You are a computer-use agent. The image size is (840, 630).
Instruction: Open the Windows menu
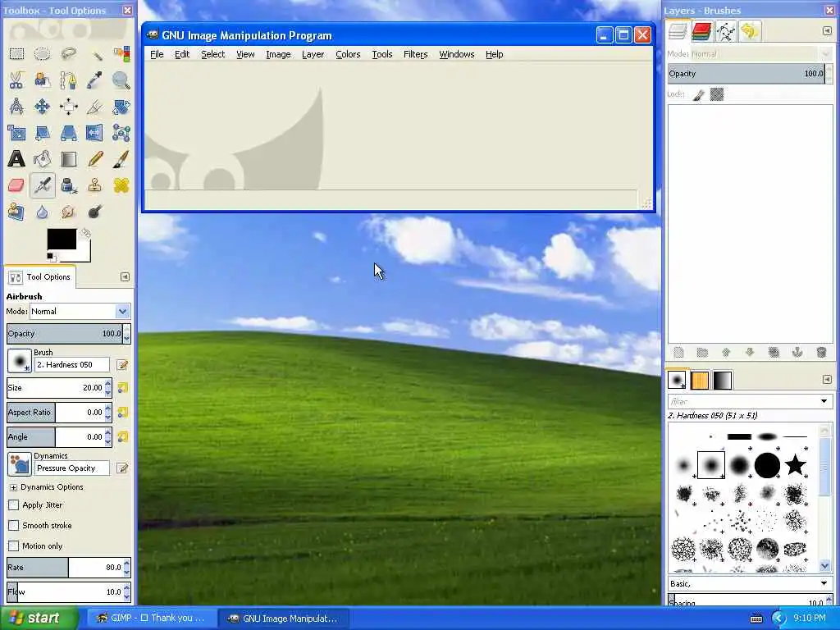pyautogui.click(x=456, y=54)
